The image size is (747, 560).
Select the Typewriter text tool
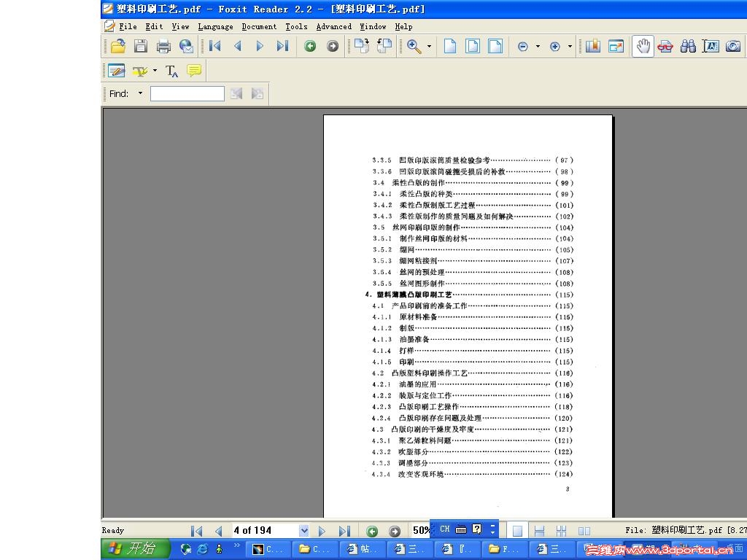point(171,71)
